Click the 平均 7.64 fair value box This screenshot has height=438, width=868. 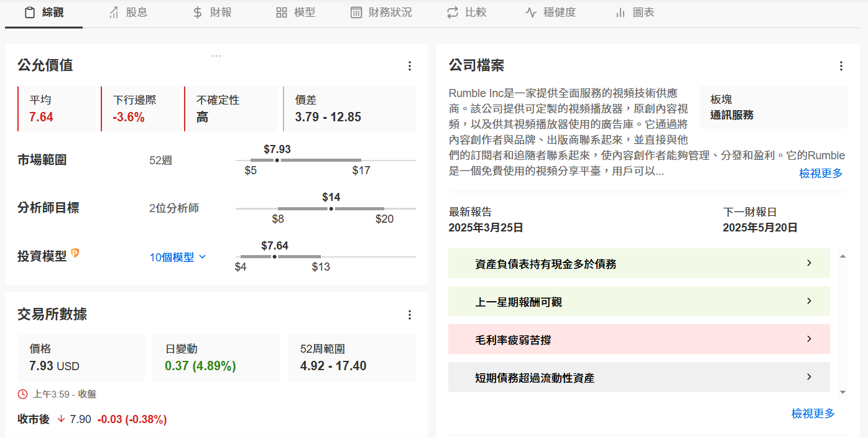coord(57,109)
